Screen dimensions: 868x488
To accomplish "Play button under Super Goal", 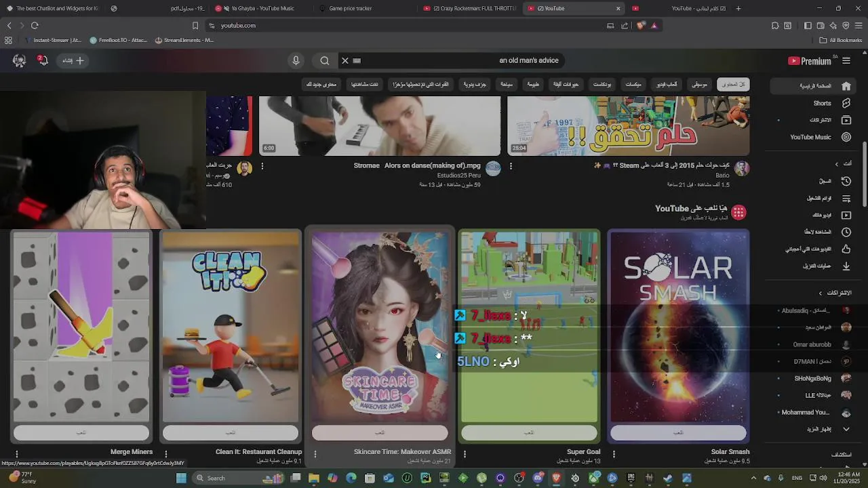I will click(x=529, y=432).
